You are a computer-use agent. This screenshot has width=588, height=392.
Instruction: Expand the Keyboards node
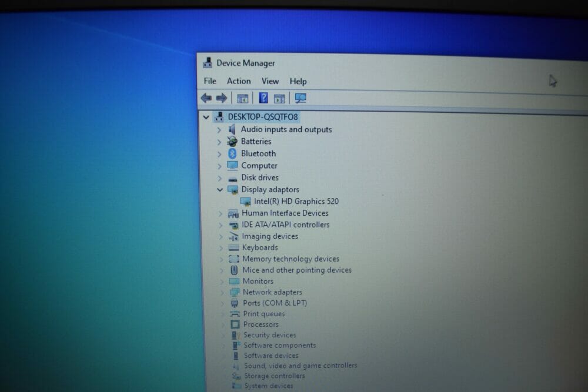(221, 248)
